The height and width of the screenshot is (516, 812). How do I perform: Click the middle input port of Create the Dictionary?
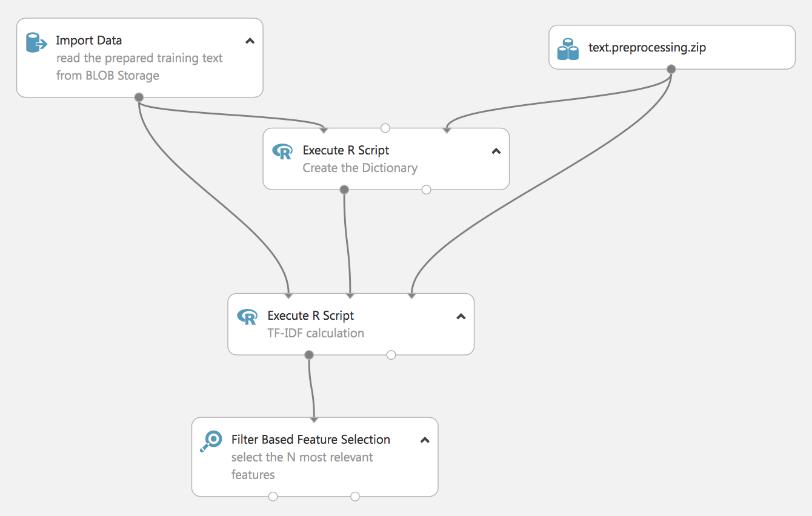click(x=385, y=128)
